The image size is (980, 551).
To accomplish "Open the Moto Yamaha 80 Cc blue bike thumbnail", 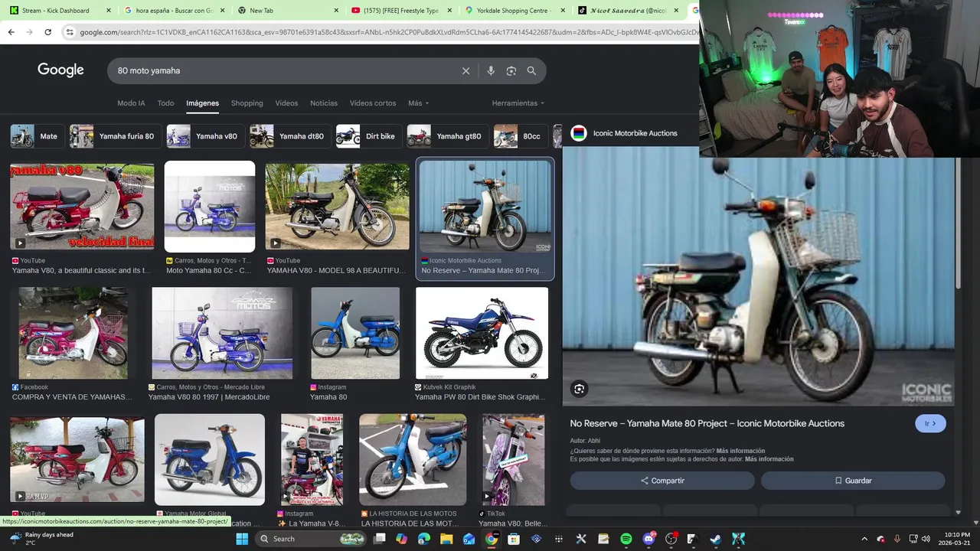I will 210,207.
